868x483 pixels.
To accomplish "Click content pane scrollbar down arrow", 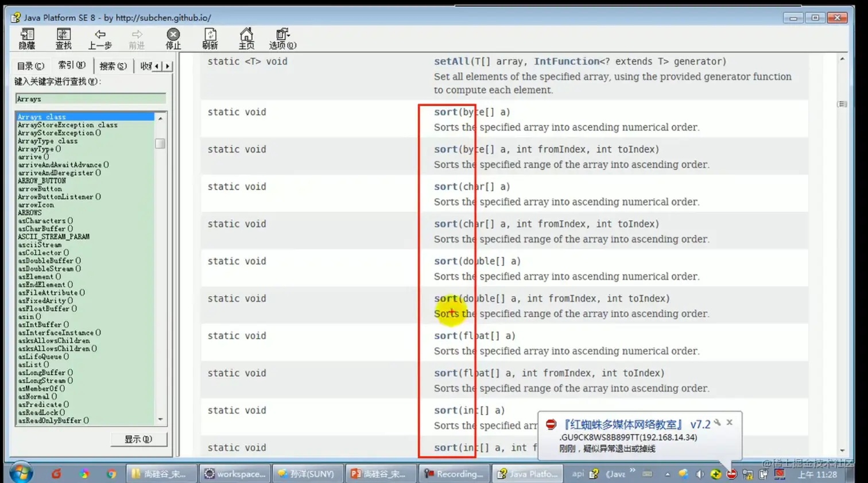I will (x=842, y=451).
